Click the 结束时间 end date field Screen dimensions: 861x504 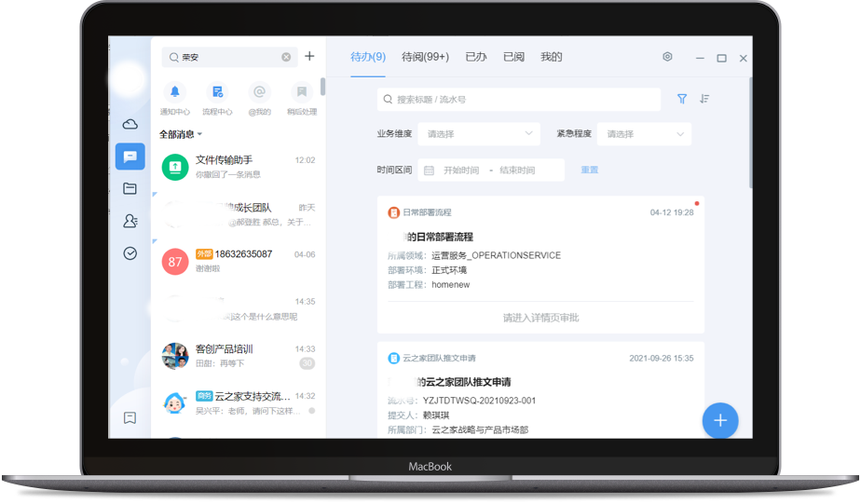(x=517, y=170)
